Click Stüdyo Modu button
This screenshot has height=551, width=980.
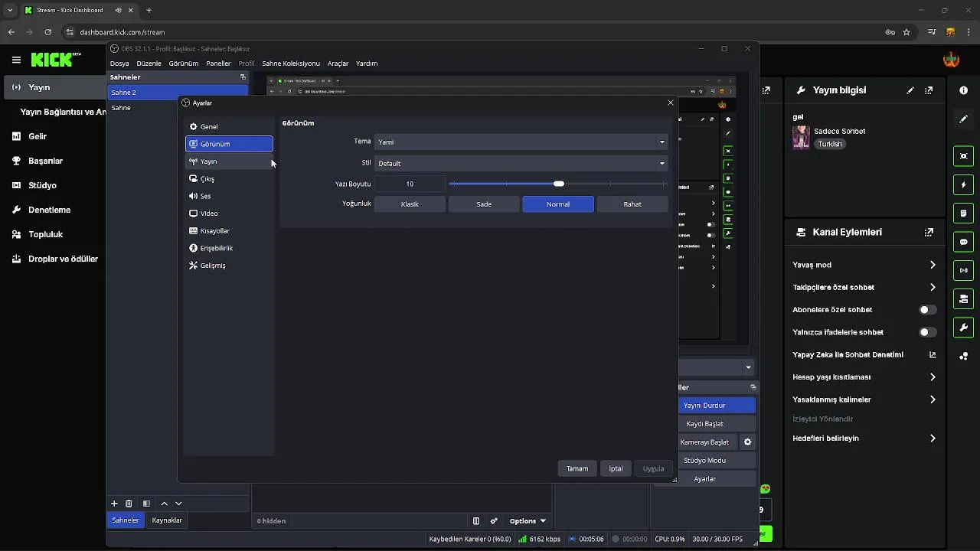pos(704,461)
